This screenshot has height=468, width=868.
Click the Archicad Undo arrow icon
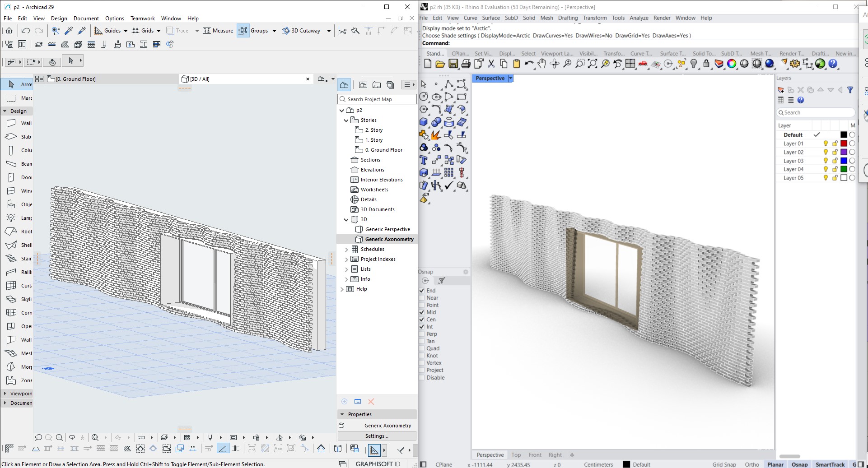coord(26,31)
